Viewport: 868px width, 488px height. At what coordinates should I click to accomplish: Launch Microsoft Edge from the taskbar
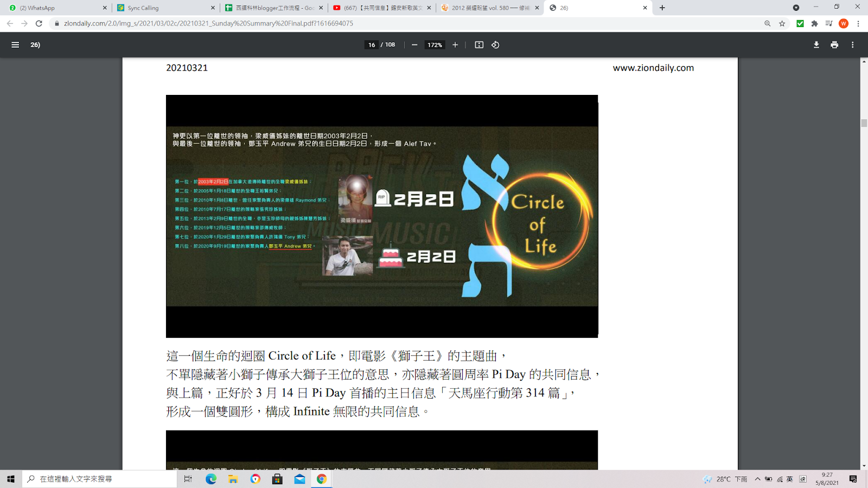click(x=210, y=479)
